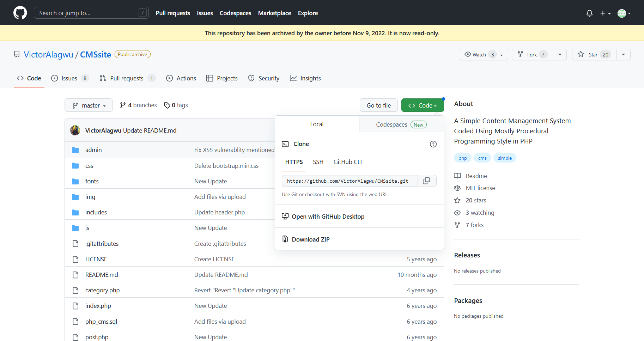The width and height of the screenshot is (644, 341).
Task: Open the fonts folder
Action: (92, 181)
